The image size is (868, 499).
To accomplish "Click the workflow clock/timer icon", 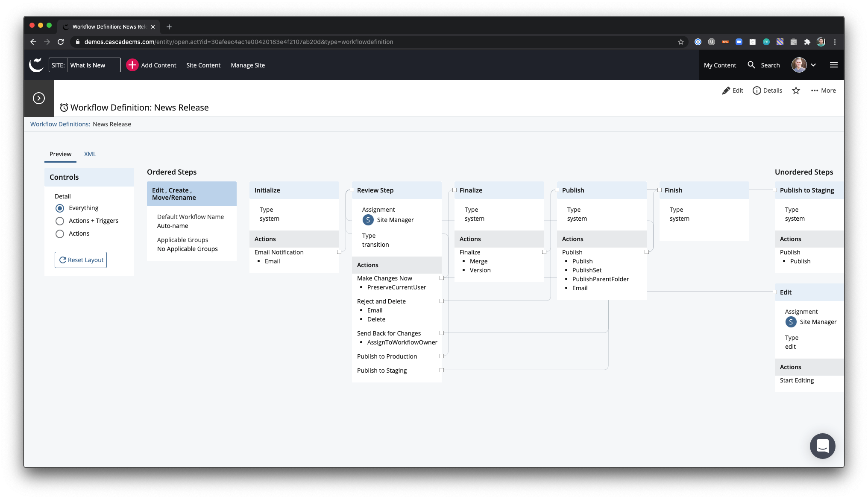I will pyautogui.click(x=64, y=107).
